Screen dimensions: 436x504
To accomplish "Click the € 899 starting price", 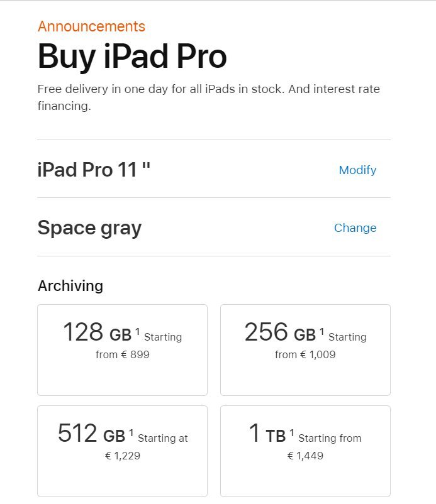I will 135,354.
